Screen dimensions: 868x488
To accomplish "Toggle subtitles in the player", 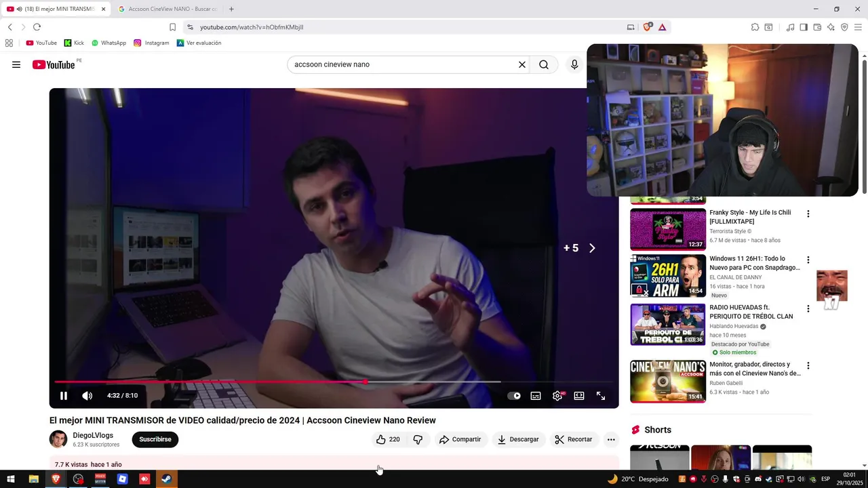I will 536,396.
